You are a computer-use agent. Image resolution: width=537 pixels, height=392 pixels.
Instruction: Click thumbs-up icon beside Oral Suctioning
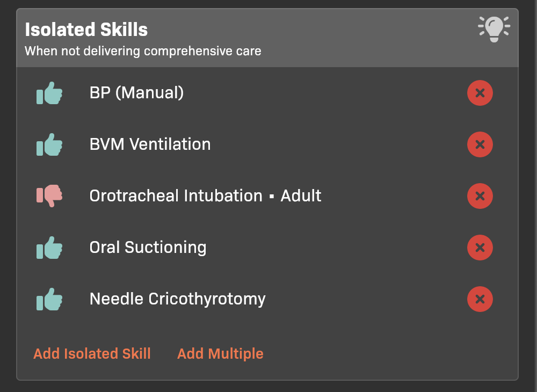tap(49, 248)
